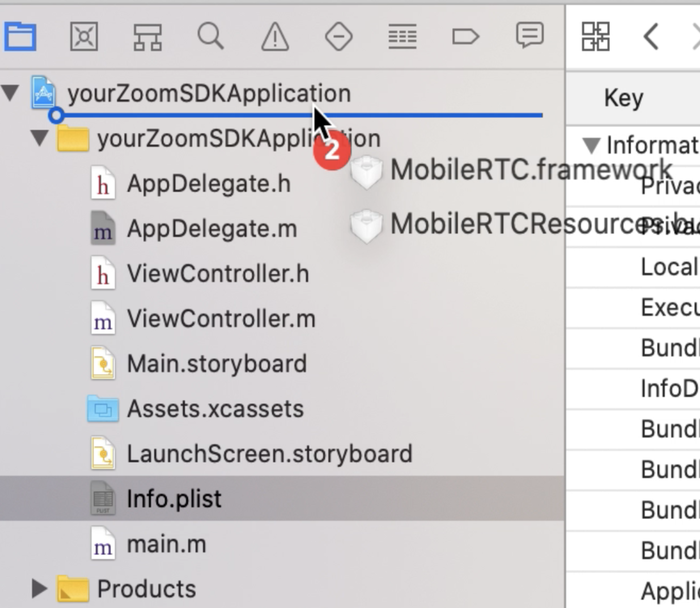Select the Source Control navigator icon
This screenshot has width=700, height=608.
tap(84, 37)
